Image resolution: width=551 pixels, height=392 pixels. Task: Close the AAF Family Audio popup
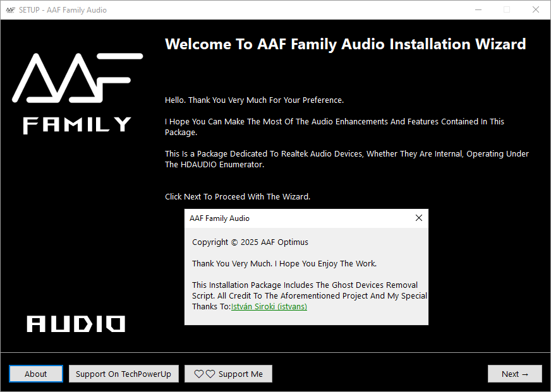[418, 218]
